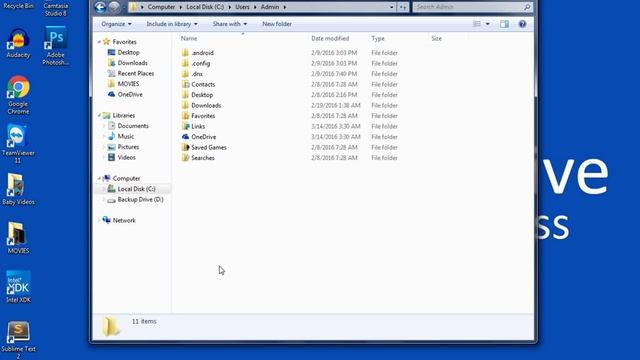Viewport: 640px width, 360px height.
Task: Open Include in library dropdown
Action: pyautogui.click(x=172, y=24)
